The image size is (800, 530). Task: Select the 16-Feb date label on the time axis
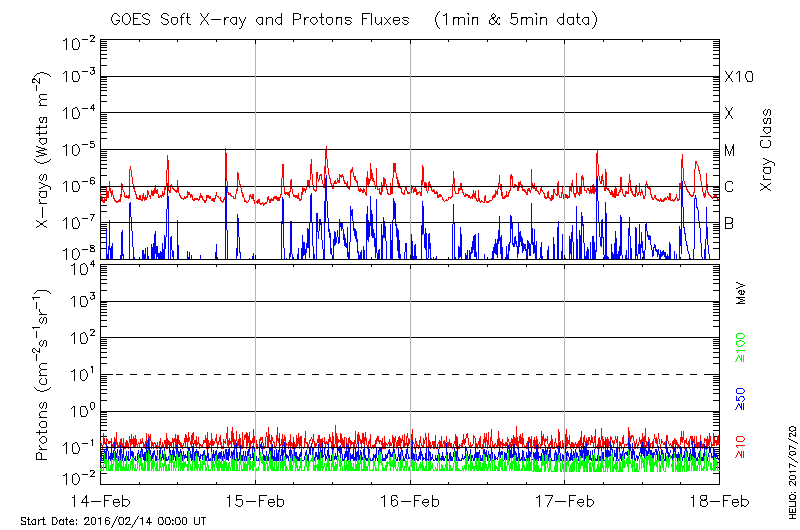[x=410, y=500]
